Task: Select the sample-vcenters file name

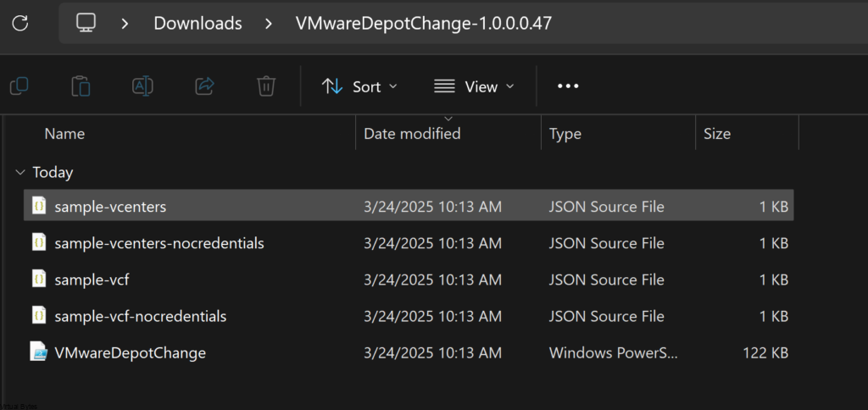Action: (x=110, y=207)
